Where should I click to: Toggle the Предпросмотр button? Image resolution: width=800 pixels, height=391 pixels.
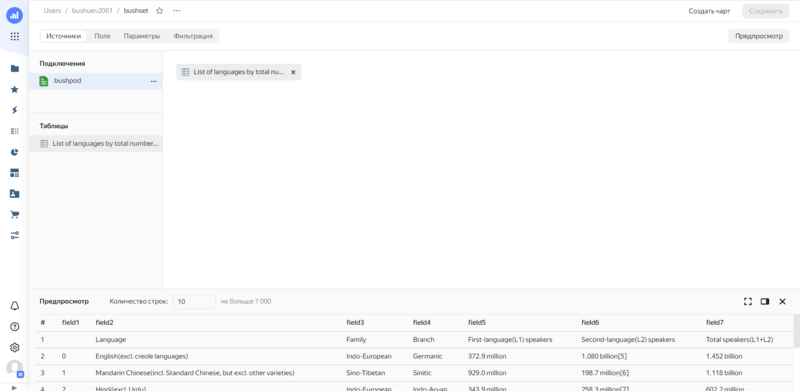point(759,36)
